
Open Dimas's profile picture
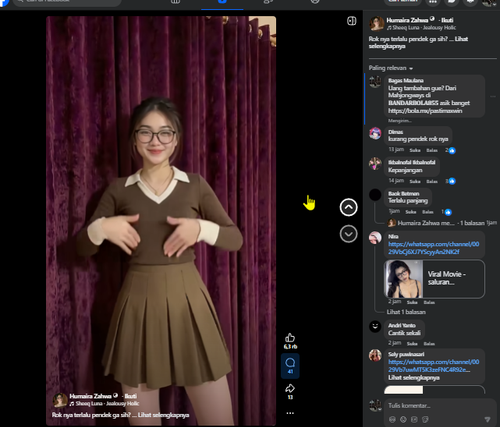[375, 133]
